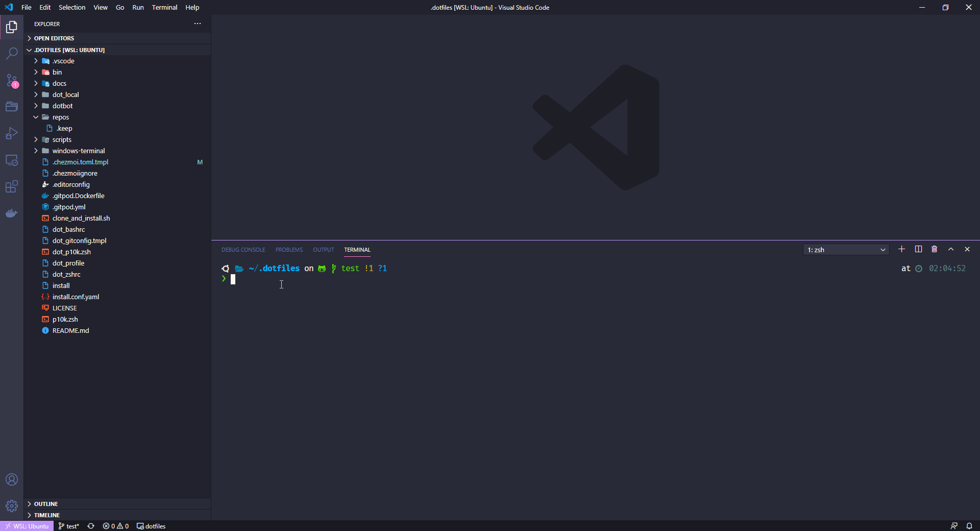Open the Accounts icon menu

(11, 479)
